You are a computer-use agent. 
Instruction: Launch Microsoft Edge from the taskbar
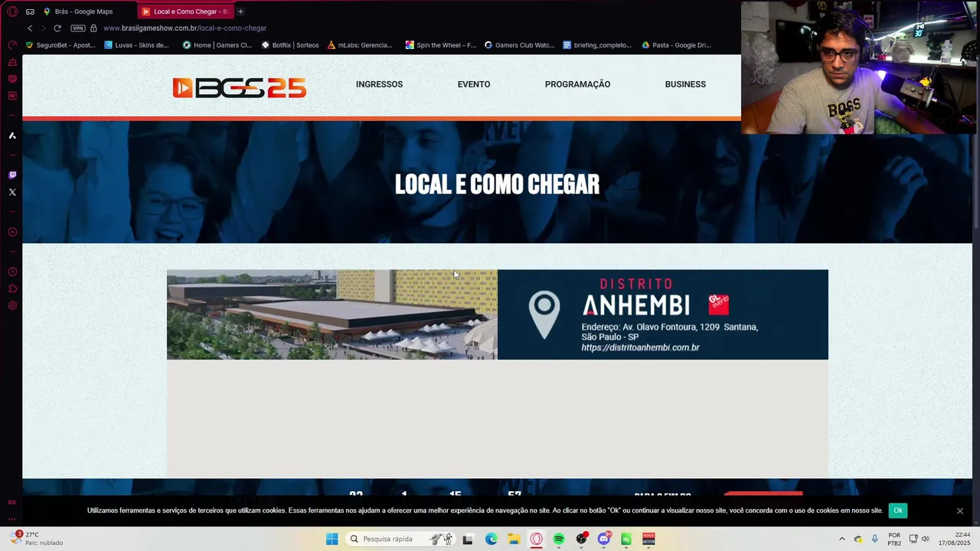click(491, 539)
